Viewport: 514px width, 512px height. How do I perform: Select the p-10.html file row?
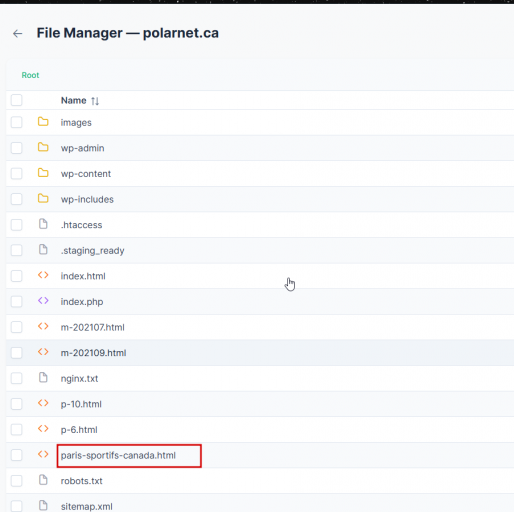pyautogui.click(x=260, y=404)
